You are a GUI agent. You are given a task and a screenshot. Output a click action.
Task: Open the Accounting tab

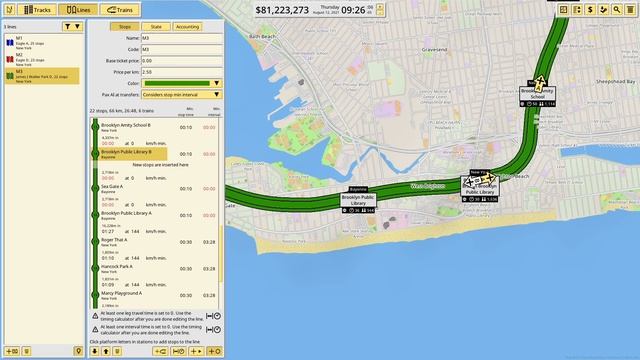(x=187, y=27)
